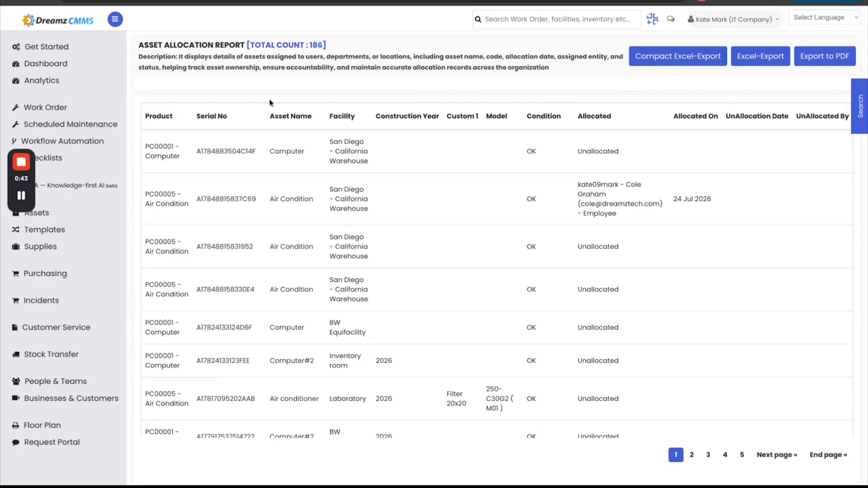868x488 pixels.
Task: Toggle the sidebar hamburger menu button
Action: (115, 19)
